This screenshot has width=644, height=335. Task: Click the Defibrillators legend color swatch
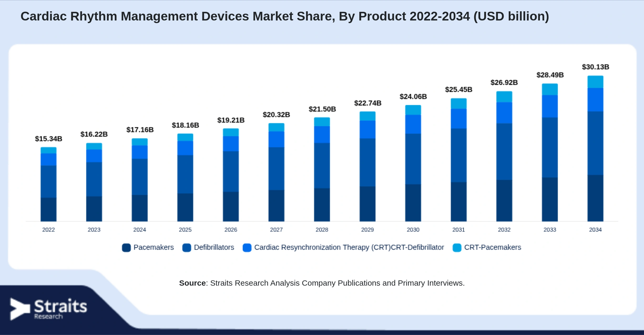tap(187, 248)
